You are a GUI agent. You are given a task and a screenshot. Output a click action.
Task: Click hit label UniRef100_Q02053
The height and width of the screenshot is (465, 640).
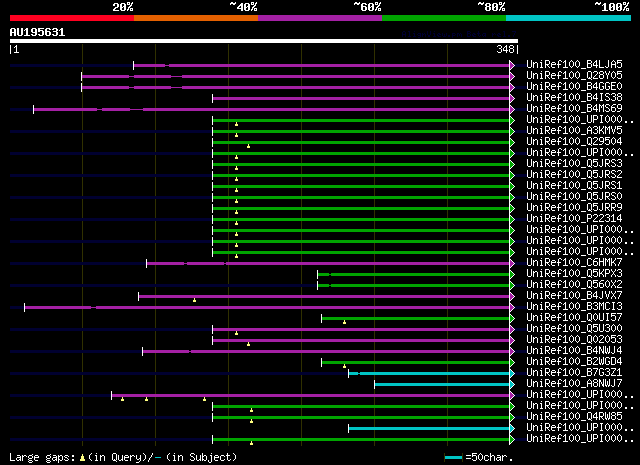[574, 340]
